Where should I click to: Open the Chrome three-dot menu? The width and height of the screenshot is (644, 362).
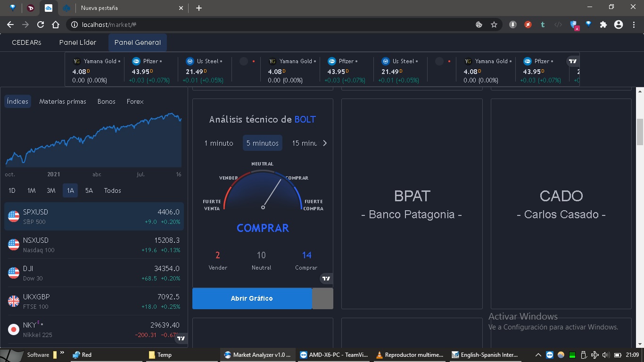point(633,25)
